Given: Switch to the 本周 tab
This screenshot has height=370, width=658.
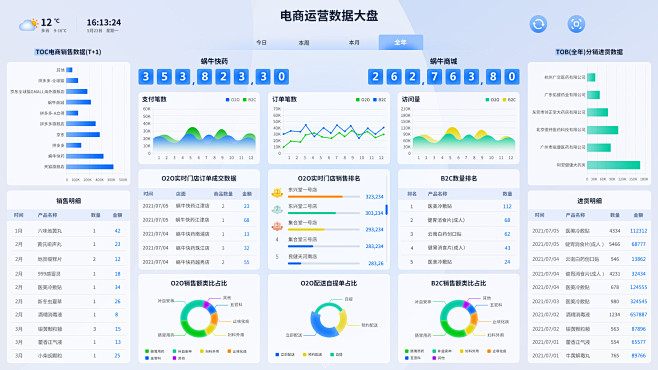Looking at the screenshot, I should click(x=304, y=42).
